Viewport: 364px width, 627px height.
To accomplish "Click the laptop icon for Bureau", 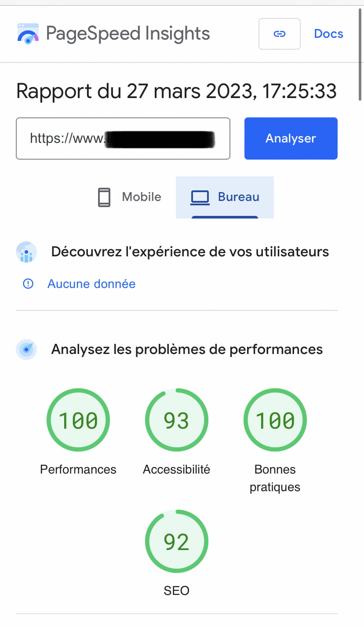I will coord(200,197).
